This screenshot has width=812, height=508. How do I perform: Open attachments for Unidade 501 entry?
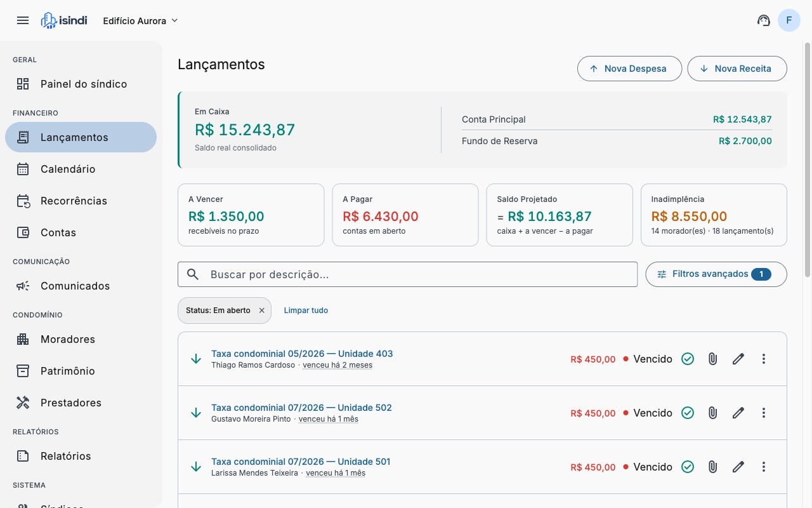coord(713,467)
